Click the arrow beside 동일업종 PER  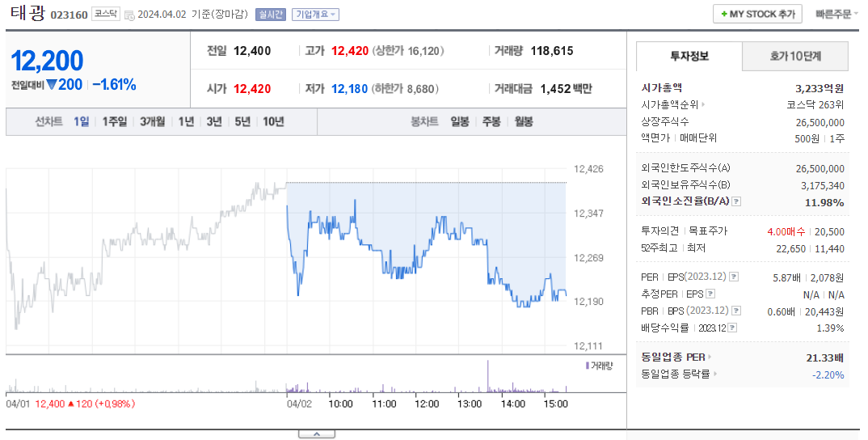click(710, 357)
